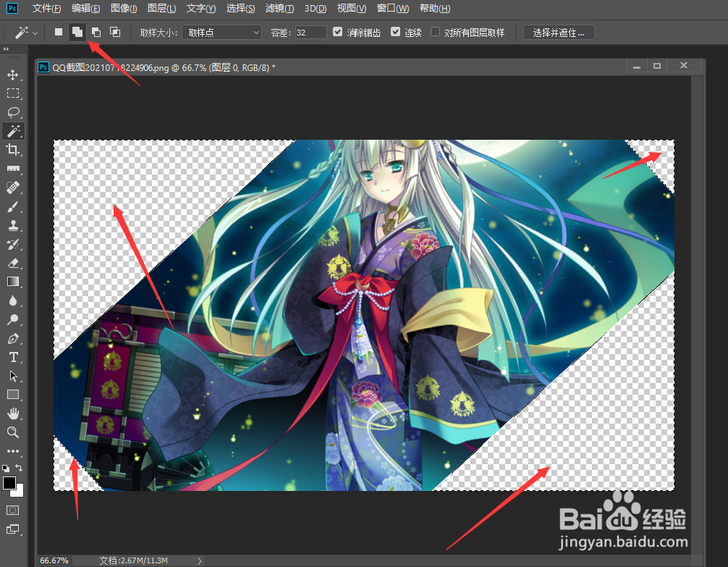
Task: Open the 图像(I) menu
Action: tap(124, 9)
